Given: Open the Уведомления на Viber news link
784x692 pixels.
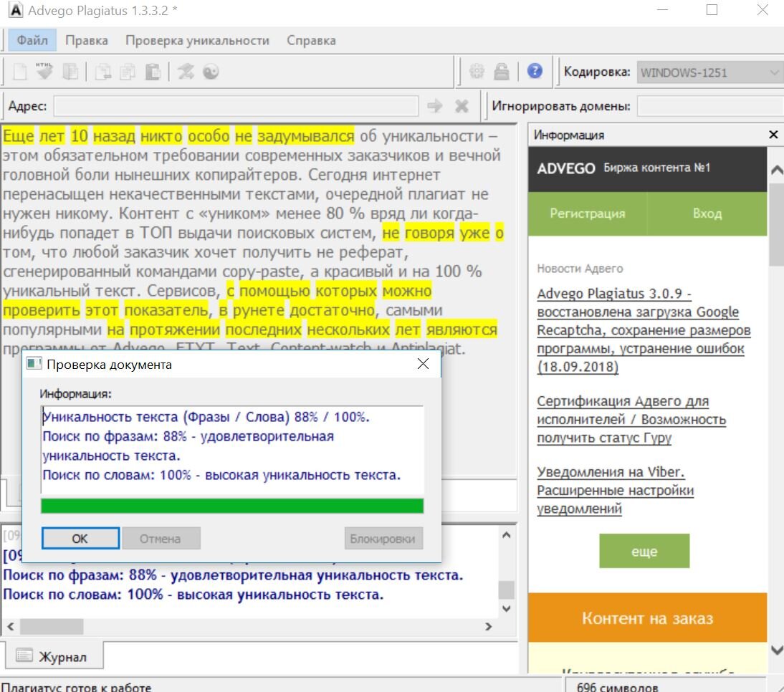Looking at the screenshot, I should point(616,490).
